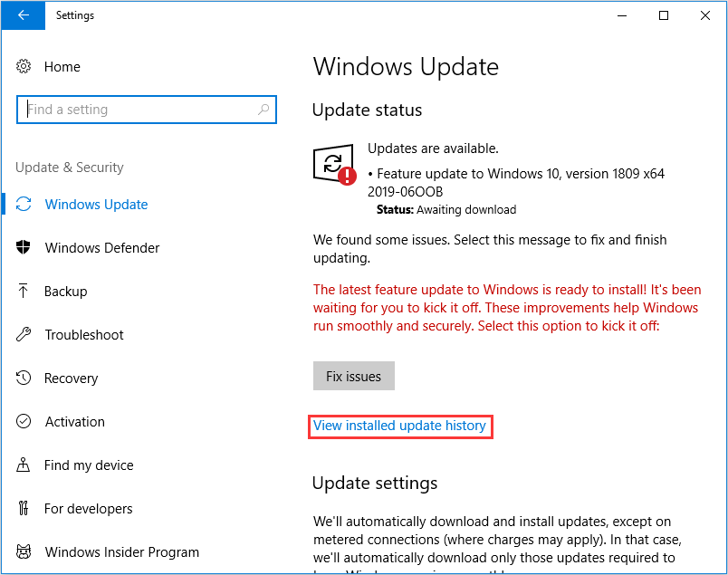Click the Update & Security section label

70,168
